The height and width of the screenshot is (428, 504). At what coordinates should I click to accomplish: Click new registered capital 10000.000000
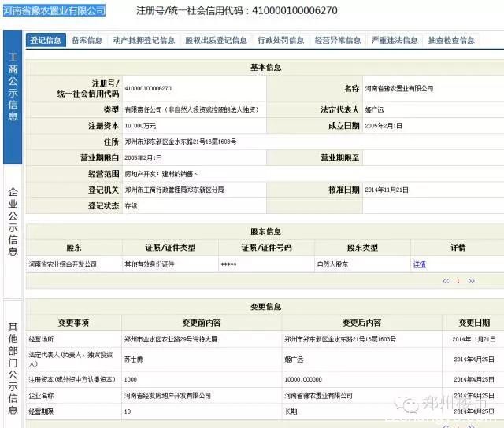(302, 379)
